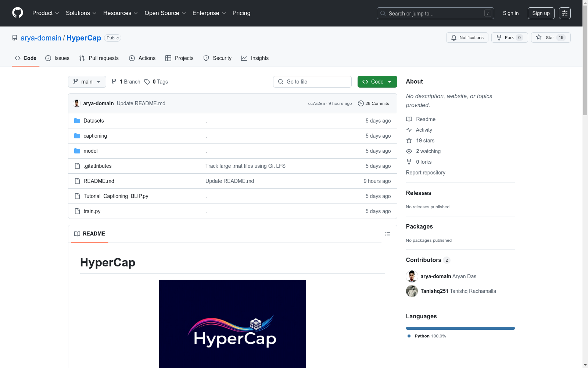Switch to the Issues tab

57,58
